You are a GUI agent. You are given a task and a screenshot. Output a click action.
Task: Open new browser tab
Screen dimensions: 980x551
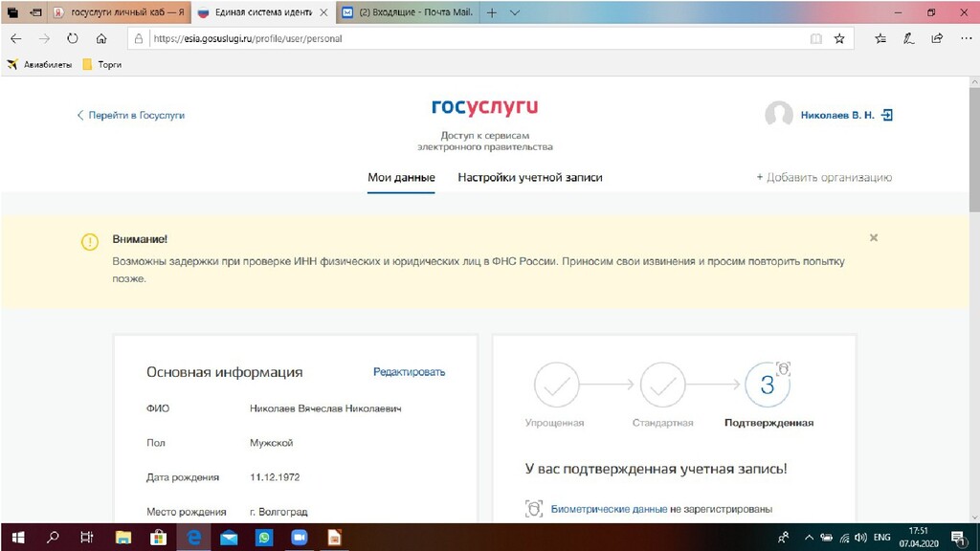click(492, 12)
